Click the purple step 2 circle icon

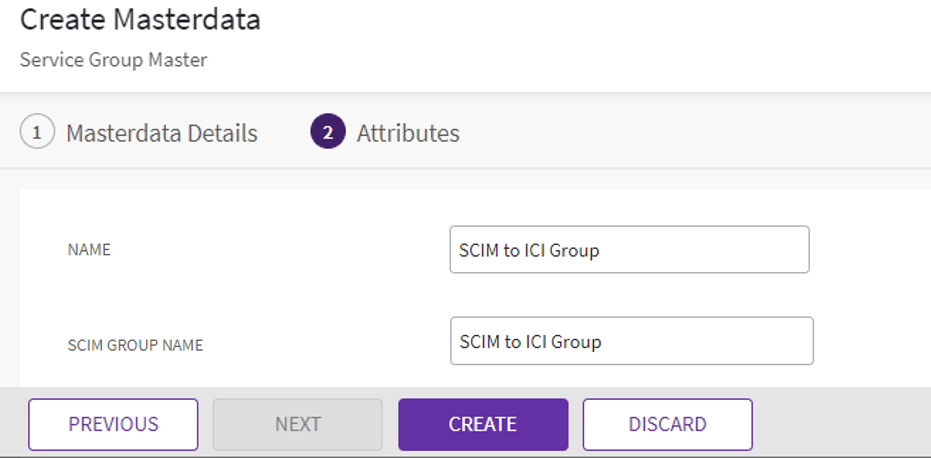[328, 132]
